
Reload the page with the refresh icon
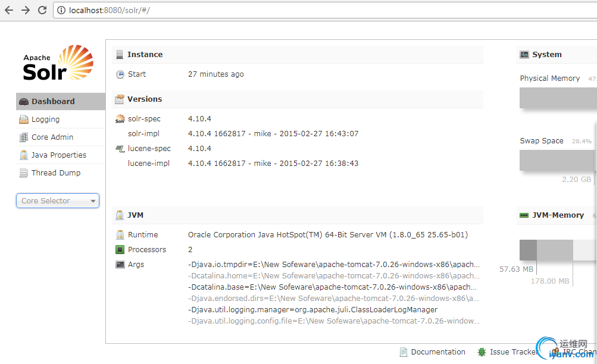pyautogui.click(x=42, y=10)
